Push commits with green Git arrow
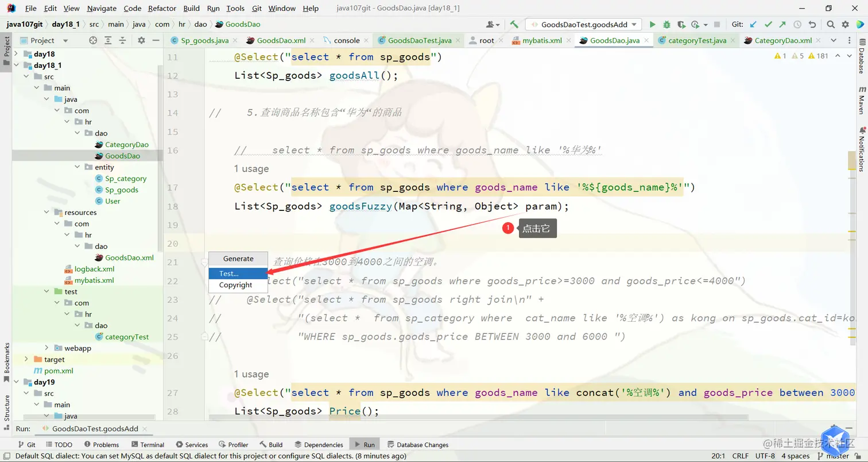The height and width of the screenshot is (462, 868). [x=782, y=25]
